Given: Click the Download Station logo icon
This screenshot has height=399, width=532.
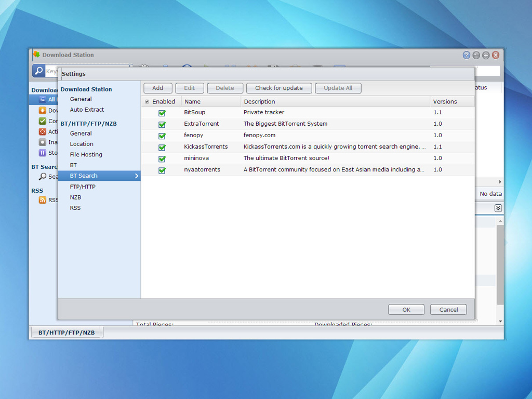Looking at the screenshot, I should pyautogui.click(x=36, y=54).
